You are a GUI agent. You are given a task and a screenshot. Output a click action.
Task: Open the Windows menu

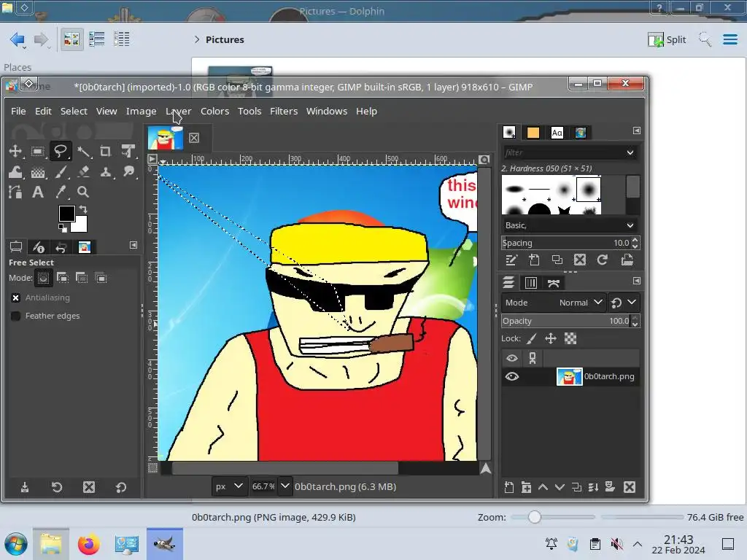click(327, 111)
